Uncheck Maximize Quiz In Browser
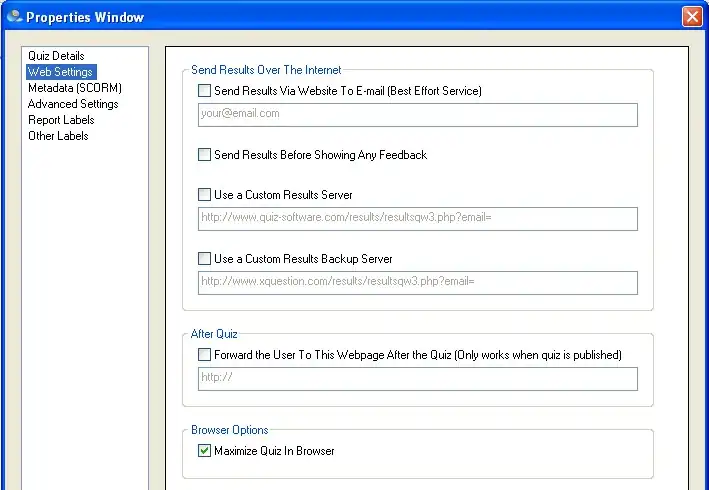This screenshot has width=709, height=490. [x=205, y=451]
